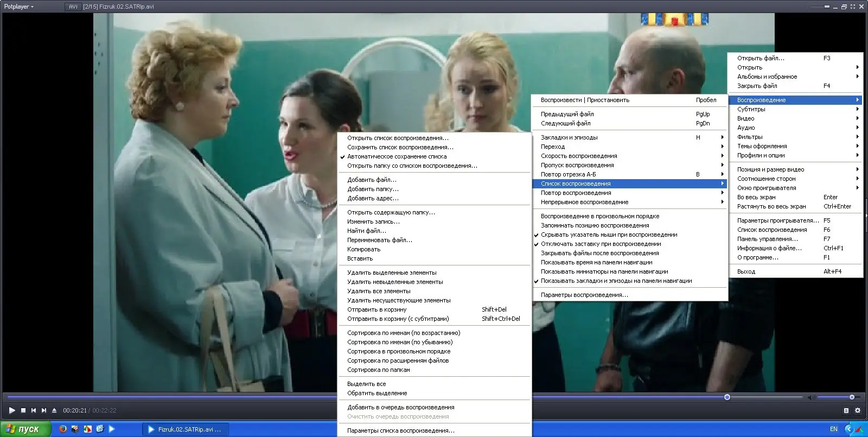
Task: Switch to Fizruk.02.SATRip.avi taskbar button
Action: click(186, 429)
